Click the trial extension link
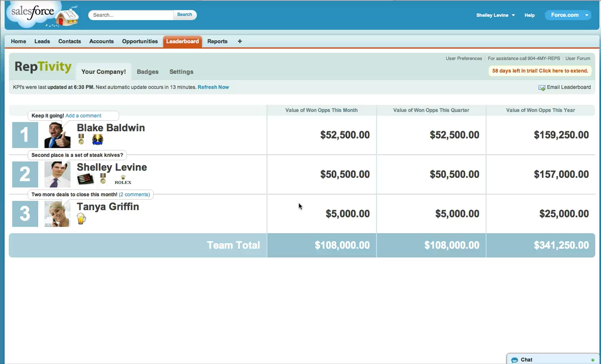This screenshot has width=601, height=364. click(540, 70)
